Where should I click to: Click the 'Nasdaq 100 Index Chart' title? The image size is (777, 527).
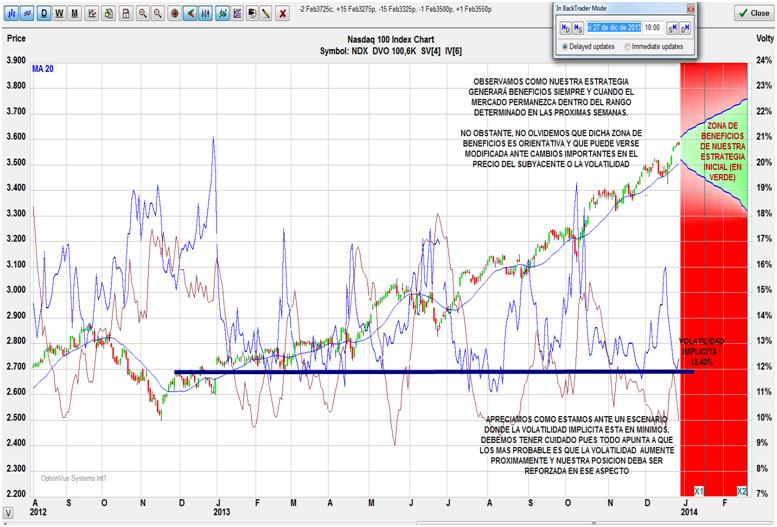click(x=390, y=40)
